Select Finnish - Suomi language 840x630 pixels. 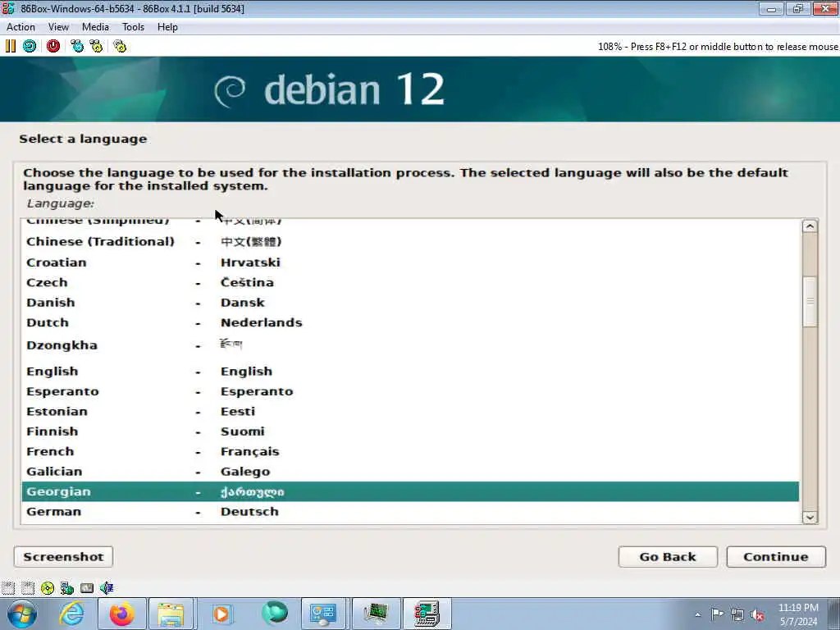410,431
